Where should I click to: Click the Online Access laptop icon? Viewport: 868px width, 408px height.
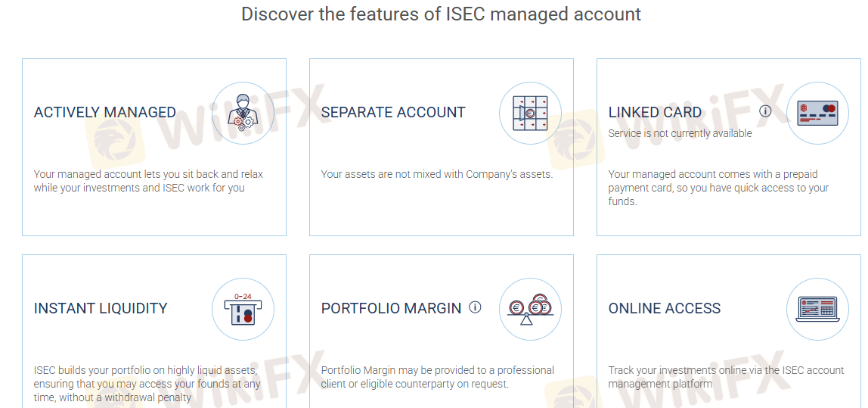(x=817, y=310)
